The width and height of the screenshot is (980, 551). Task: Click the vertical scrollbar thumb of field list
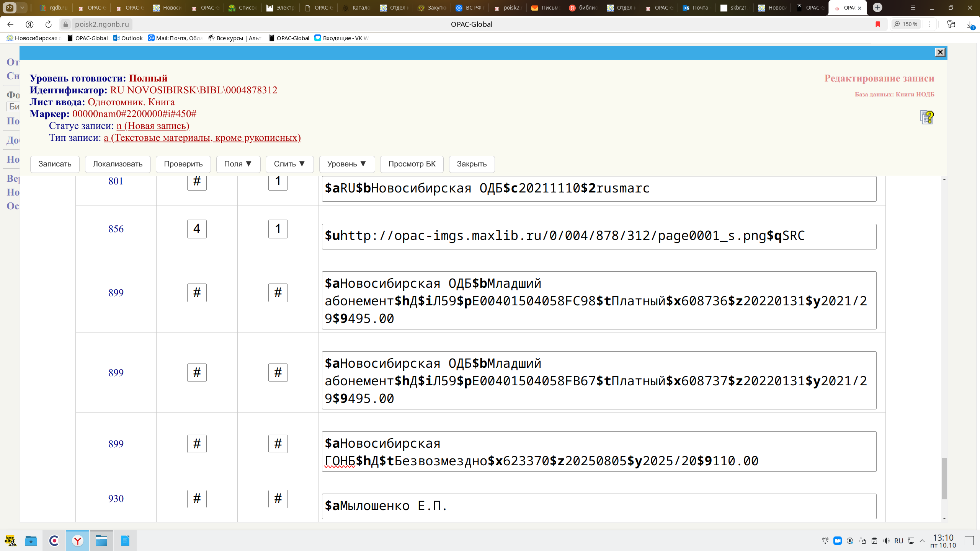pyautogui.click(x=944, y=478)
